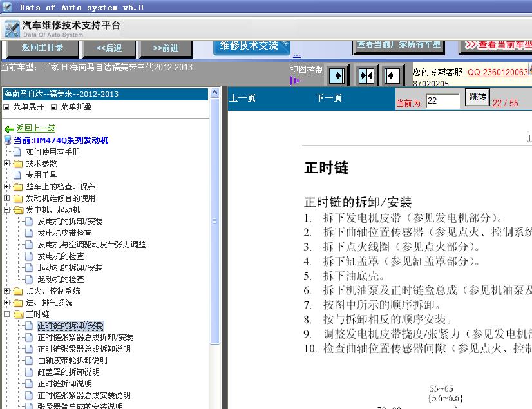This screenshot has height=409, width=532.
Task: Click the tree panel vertical scrollbar thumb
Action: [x=214, y=221]
